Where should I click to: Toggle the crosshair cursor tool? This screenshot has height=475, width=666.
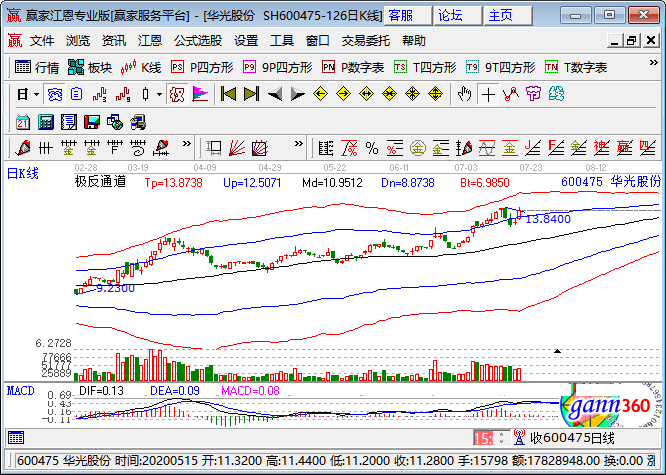(488, 94)
